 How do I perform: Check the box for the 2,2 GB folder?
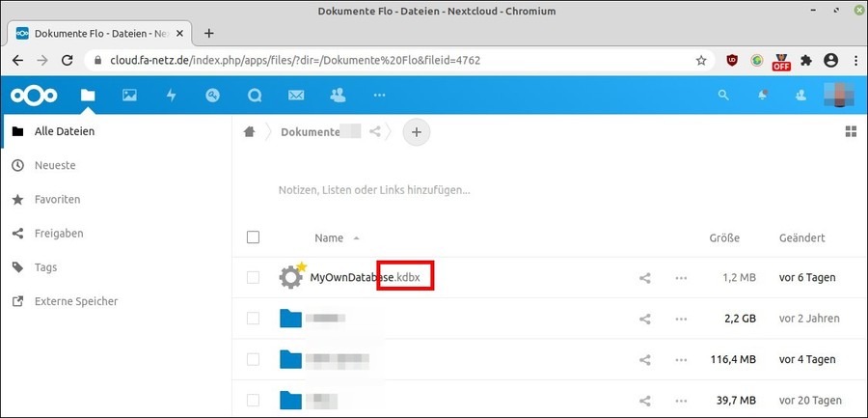coord(253,319)
